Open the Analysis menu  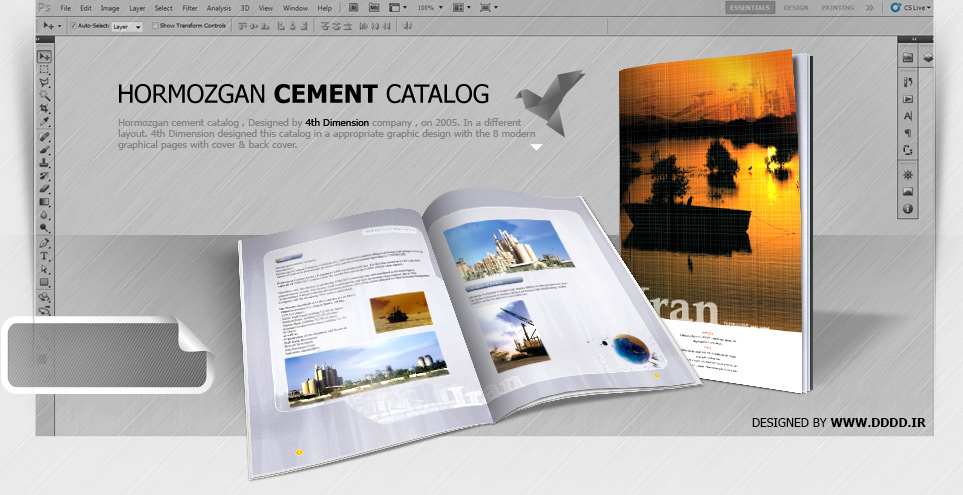[219, 9]
